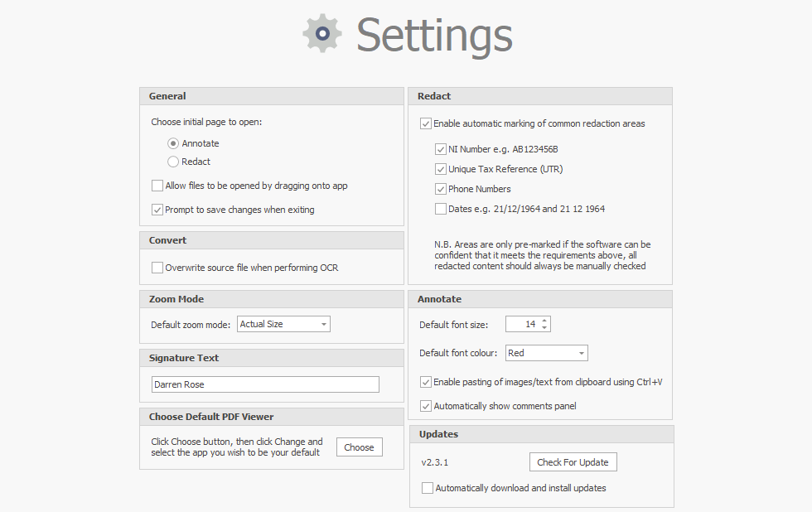
Task: Select Redact as initial page
Action: (x=173, y=162)
